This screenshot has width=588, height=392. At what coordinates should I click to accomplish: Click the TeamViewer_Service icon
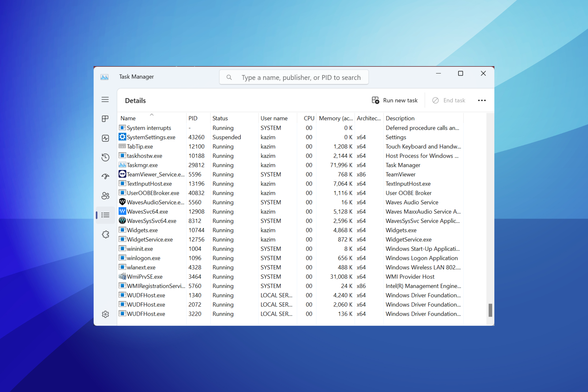122,174
